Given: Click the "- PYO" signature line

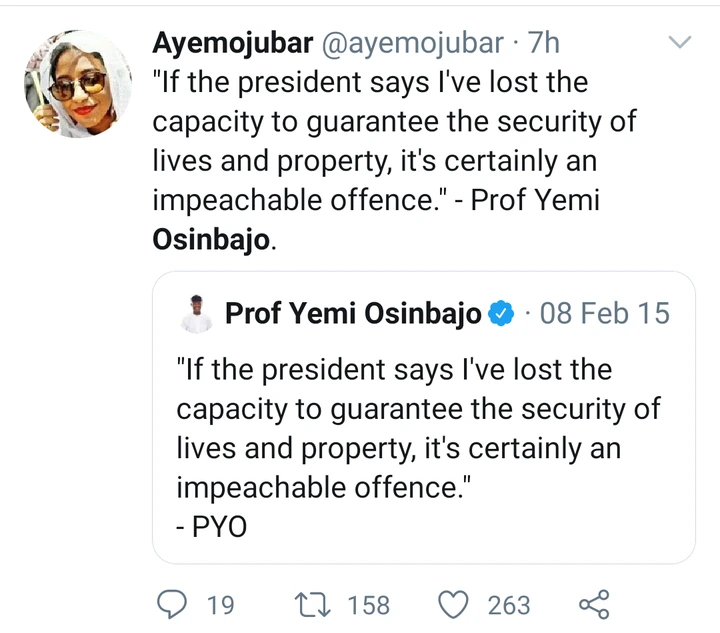Looking at the screenshot, I should point(212,528).
